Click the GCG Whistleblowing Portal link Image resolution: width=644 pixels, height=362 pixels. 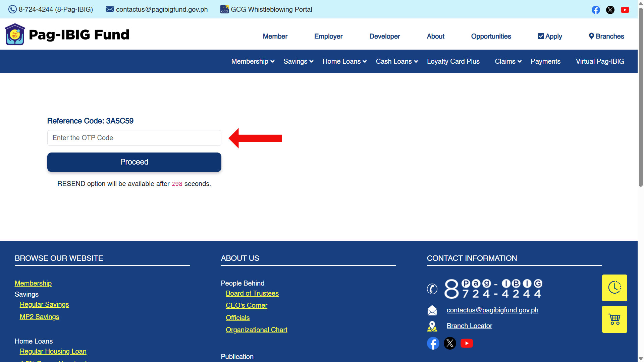coord(271,9)
